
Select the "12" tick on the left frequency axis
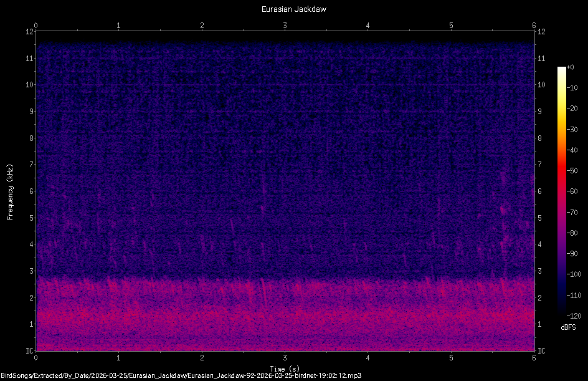(x=28, y=31)
